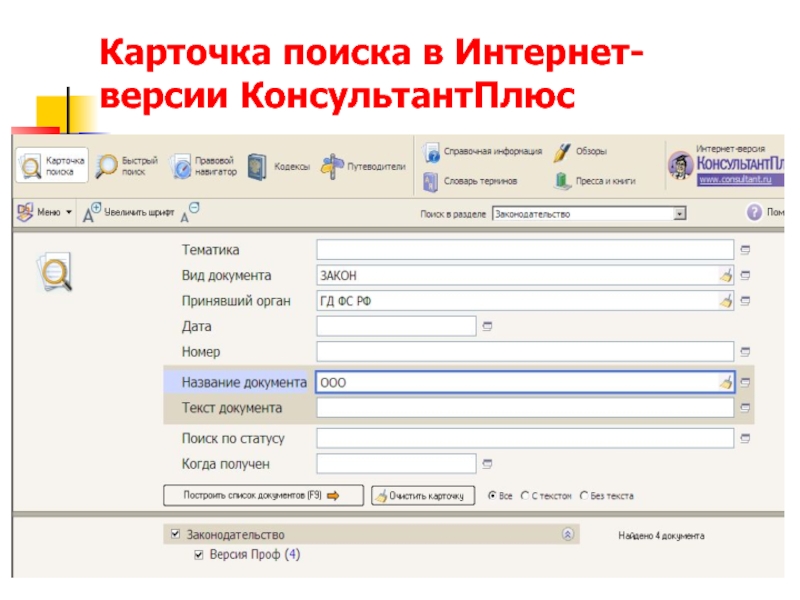Screen dimensions: 800x600
Task: Click the Вид документа field
Action: (517, 276)
